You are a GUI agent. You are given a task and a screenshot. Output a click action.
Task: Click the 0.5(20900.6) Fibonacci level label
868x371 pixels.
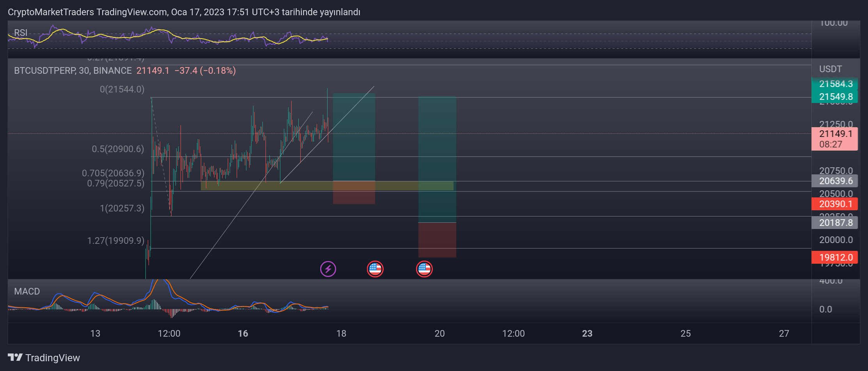(118, 149)
